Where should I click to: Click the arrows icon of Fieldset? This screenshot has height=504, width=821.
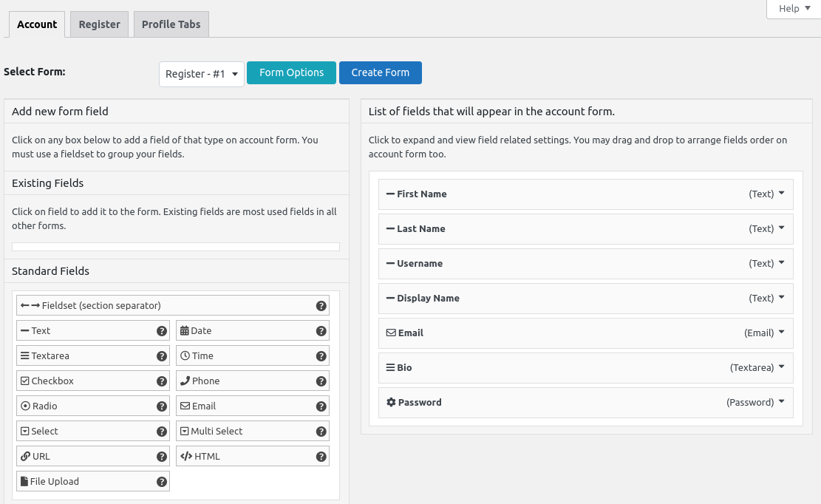click(30, 305)
